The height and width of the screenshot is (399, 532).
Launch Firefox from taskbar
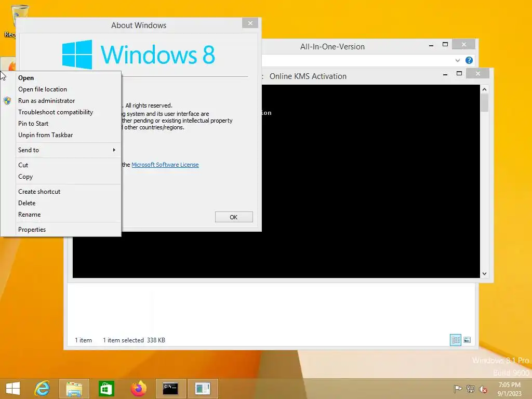coord(138,388)
